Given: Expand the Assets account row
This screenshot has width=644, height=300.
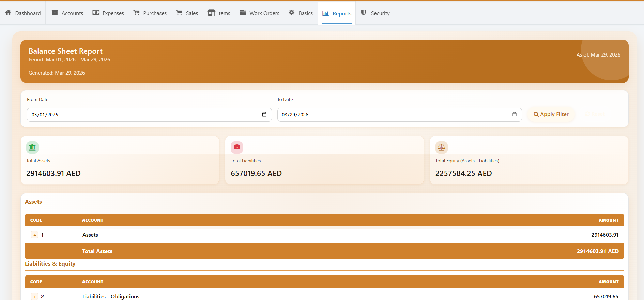Looking at the screenshot, I should coord(35,235).
